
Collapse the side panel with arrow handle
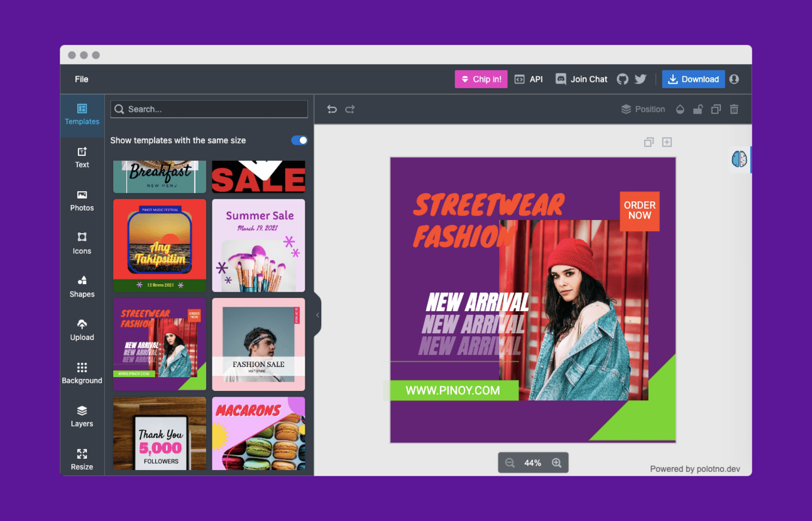317,315
